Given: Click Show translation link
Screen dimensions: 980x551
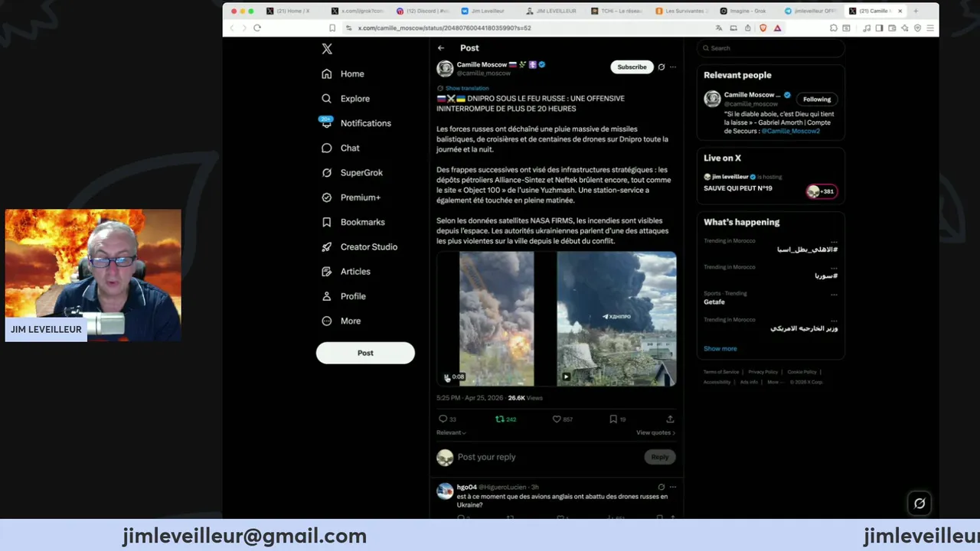Looking at the screenshot, I should click(467, 88).
